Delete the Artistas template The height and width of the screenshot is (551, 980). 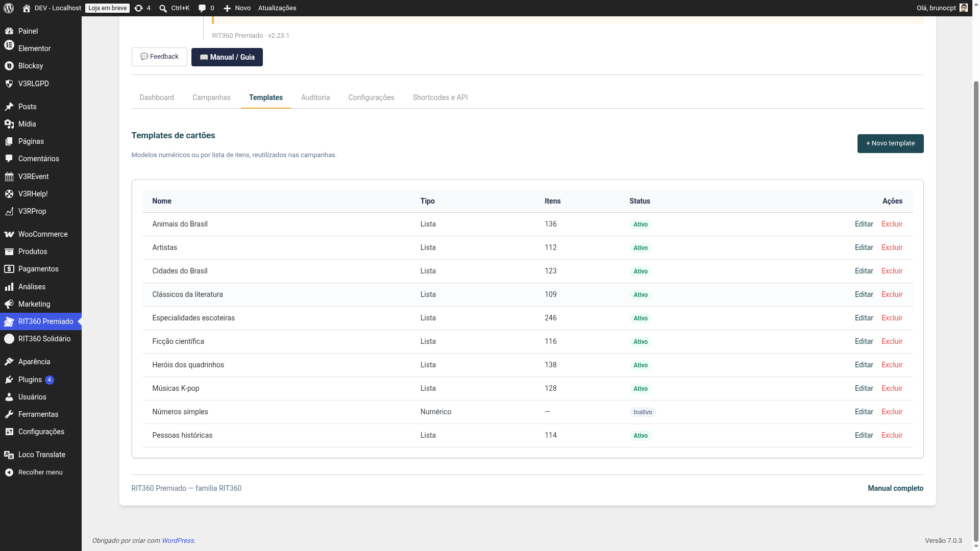892,247
